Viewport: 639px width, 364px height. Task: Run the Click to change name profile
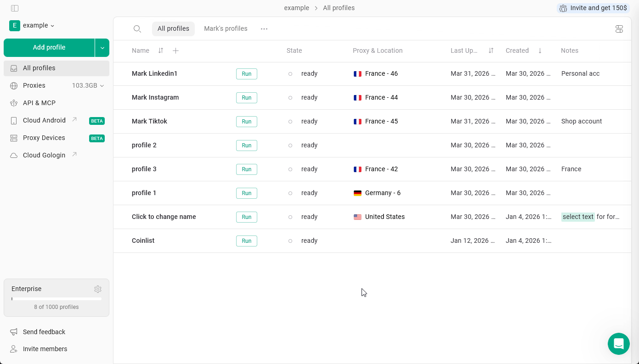click(x=247, y=217)
